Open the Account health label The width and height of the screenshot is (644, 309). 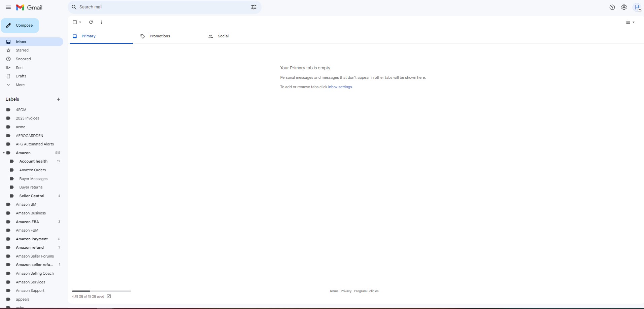pyautogui.click(x=33, y=161)
